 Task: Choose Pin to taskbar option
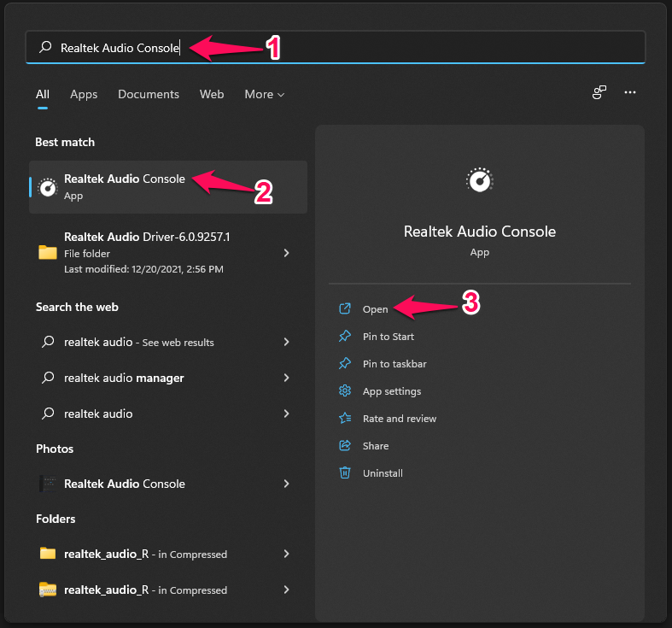[394, 364]
